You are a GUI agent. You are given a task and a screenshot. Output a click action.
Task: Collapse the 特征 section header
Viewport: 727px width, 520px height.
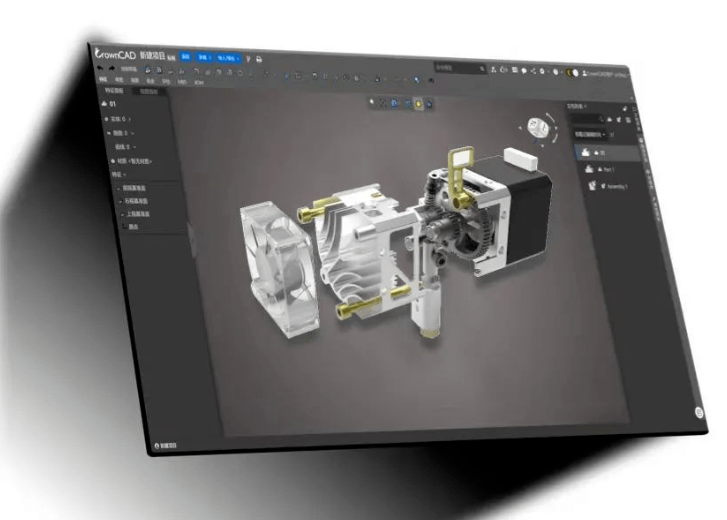click(x=119, y=174)
